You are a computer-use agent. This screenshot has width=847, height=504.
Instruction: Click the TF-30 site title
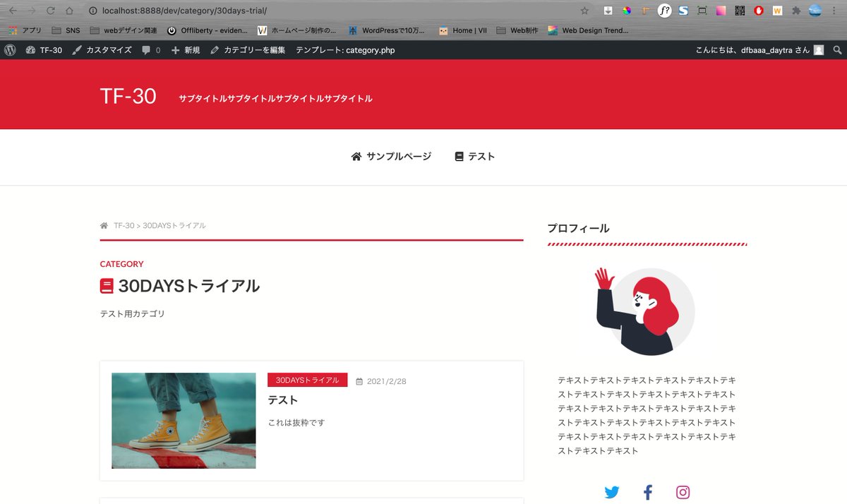[128, 96]
